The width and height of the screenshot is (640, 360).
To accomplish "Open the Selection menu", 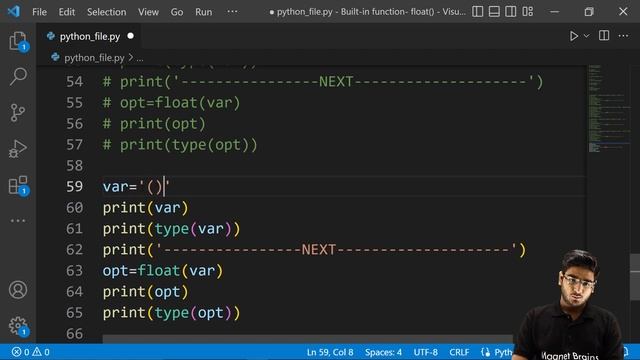I will pyautogui.click(x=107, y=12).
